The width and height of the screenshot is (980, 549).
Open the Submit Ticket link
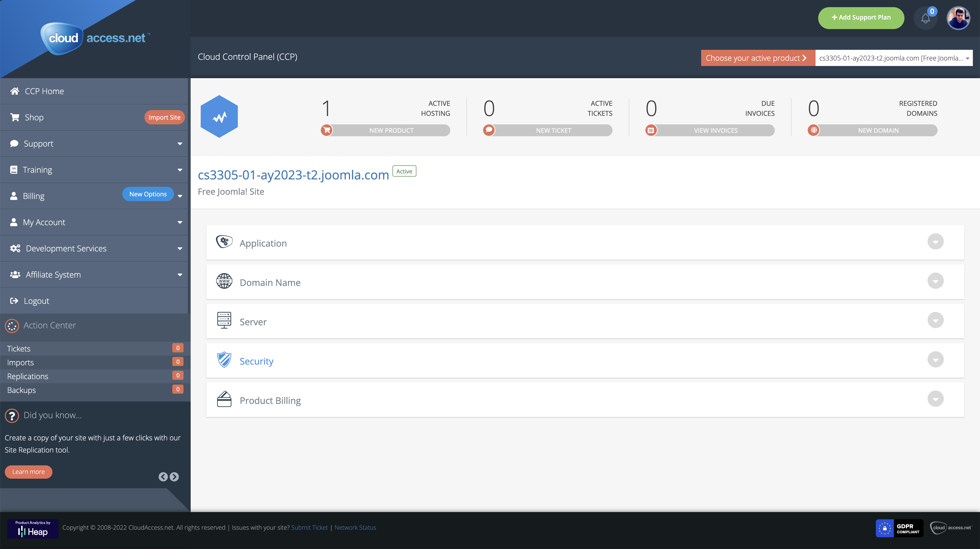309,527
